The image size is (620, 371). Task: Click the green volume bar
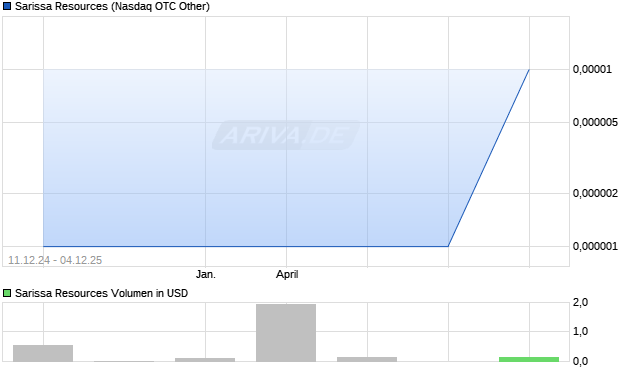click(x=529, y=359)
